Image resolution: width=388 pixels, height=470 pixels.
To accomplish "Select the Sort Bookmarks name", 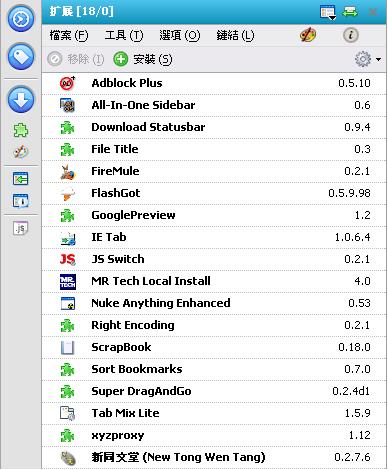I will click(137, 369).
